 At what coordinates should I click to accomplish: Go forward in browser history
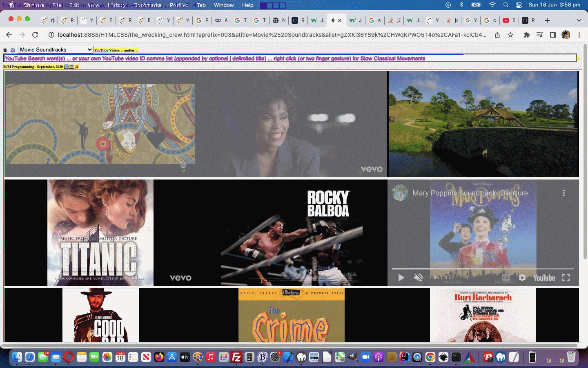[x=22, y=35]
